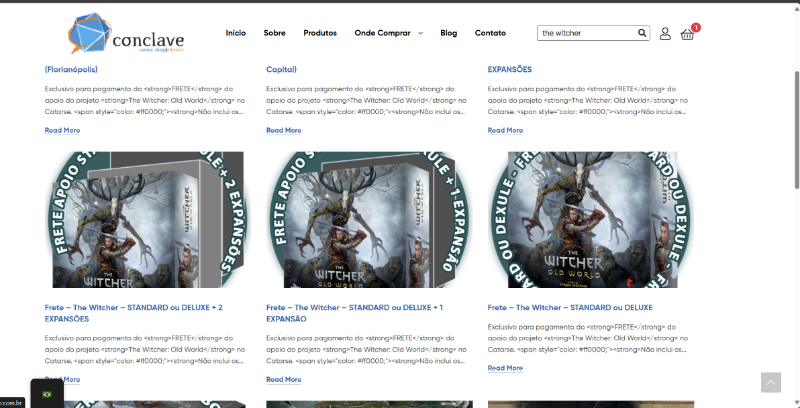Click the search magnifier icon
The image size is (800, 408).
point(642,33)
